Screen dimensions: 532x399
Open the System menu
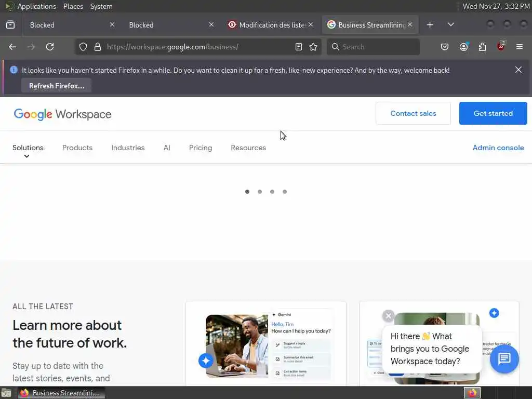101,6
